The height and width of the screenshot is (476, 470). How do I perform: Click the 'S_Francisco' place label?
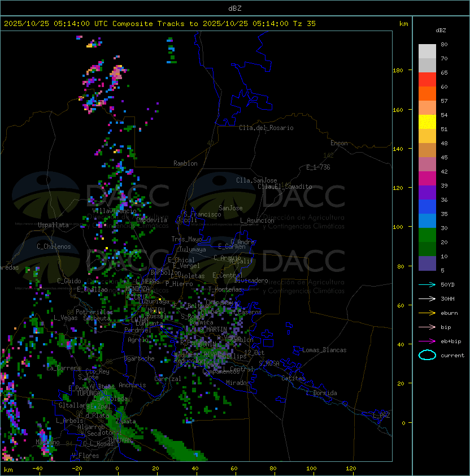[x=202, y=214]
